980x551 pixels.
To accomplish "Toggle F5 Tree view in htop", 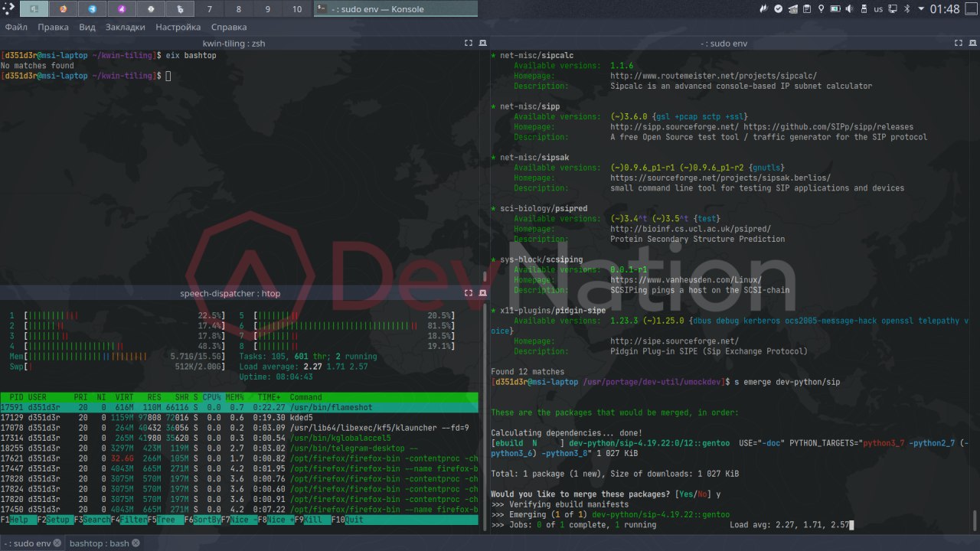I will click(x=165, y=520).
